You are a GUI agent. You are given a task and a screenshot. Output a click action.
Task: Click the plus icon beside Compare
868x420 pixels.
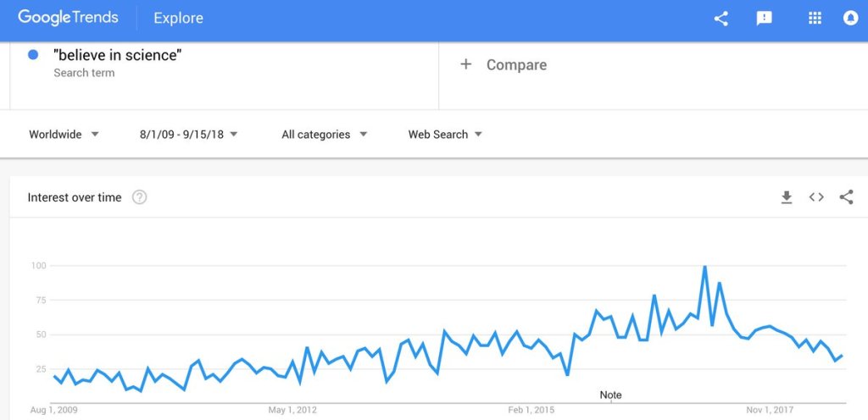pyautogui.click(x=465, y=64)
